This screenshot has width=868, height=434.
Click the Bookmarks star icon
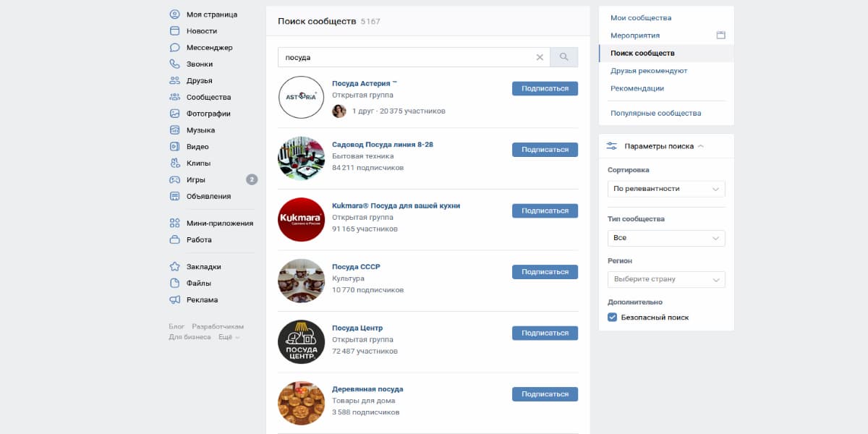[174, 267]
